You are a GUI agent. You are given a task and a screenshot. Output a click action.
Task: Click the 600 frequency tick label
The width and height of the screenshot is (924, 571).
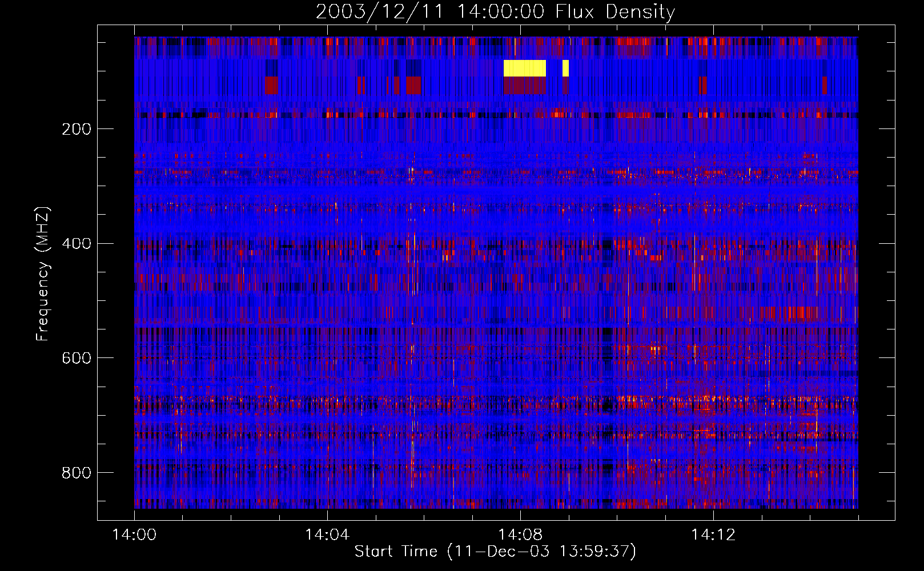pyautogui.click(x=77, y=358)
